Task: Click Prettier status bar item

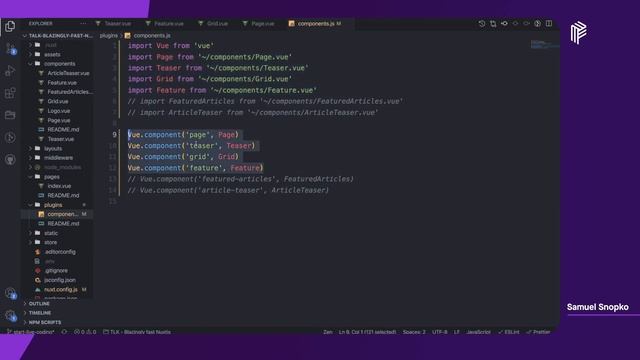Action: coord(538,332)
